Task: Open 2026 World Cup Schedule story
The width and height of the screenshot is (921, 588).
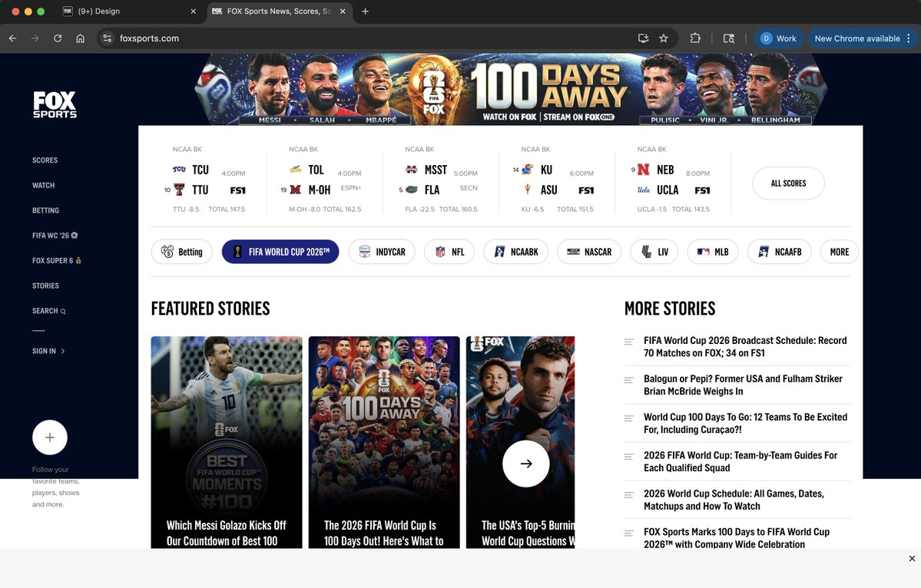Action: coord(734,500)
